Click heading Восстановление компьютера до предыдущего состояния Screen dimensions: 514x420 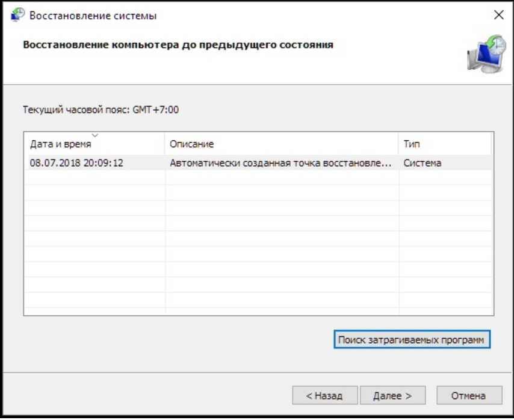click(178, 45)
